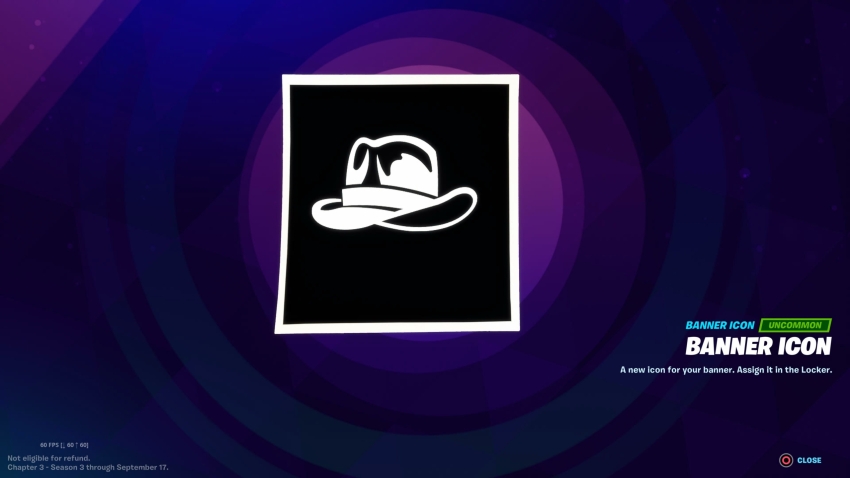The image size is (850, 478).
Task: Click the green UNCOMMON rarity tag
Action: (795, 325)
